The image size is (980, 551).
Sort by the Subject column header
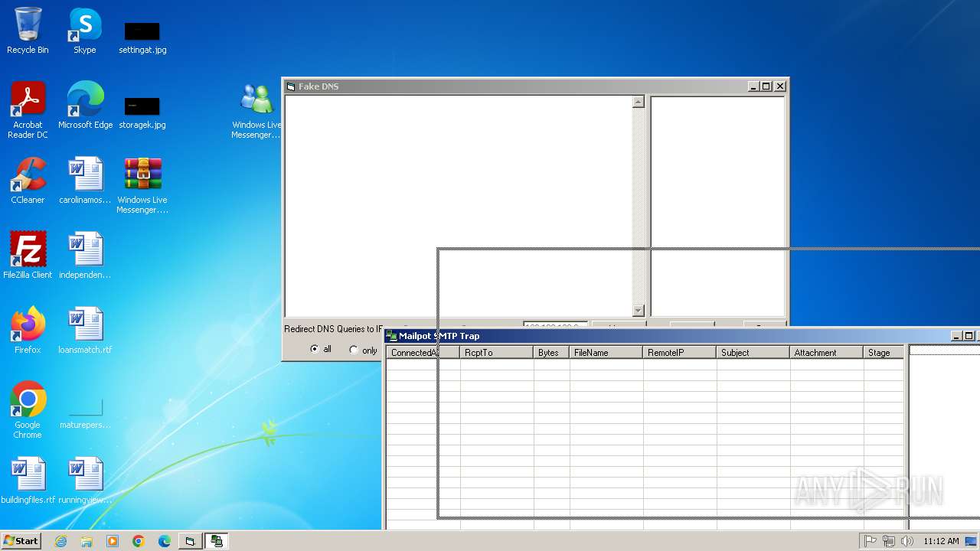(x=753, y=353)
